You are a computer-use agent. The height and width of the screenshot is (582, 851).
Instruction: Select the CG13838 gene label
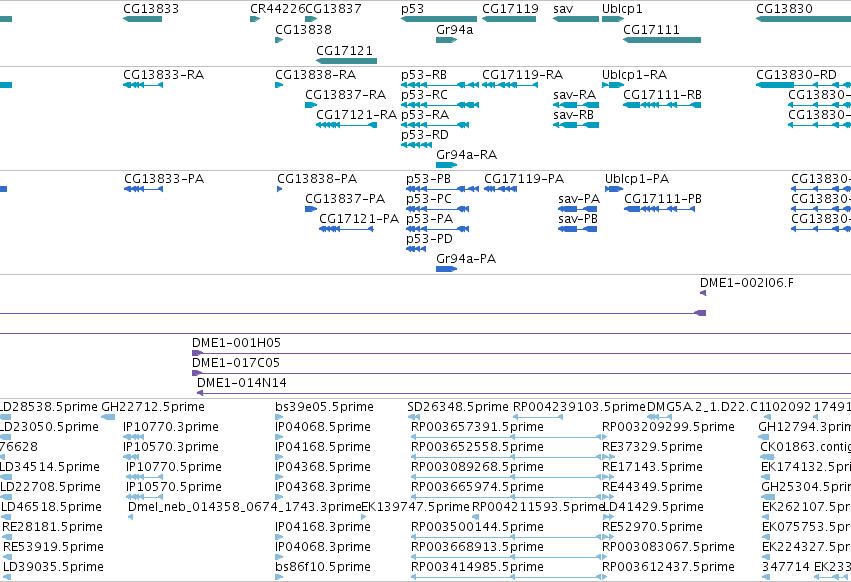(303, 30)
